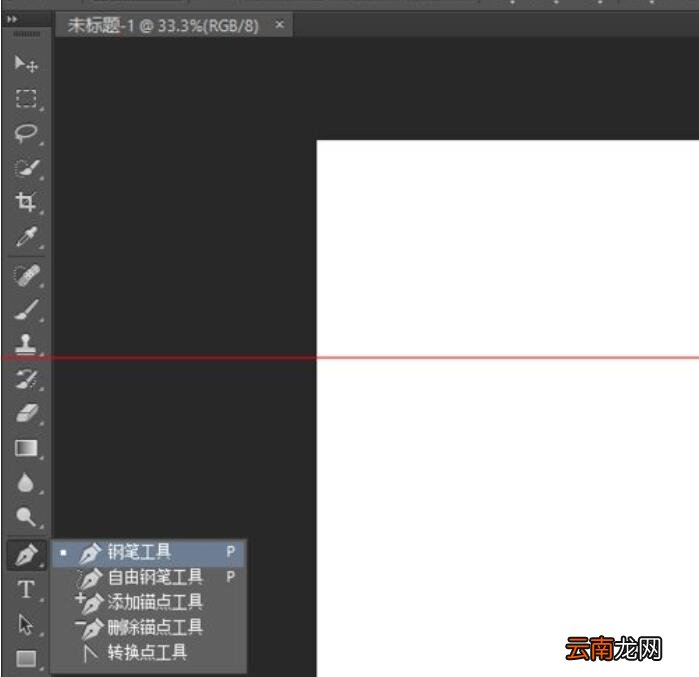Select the Rectangle shape tool
Viewport: 699px width, 677px height.
coord(26,658)
